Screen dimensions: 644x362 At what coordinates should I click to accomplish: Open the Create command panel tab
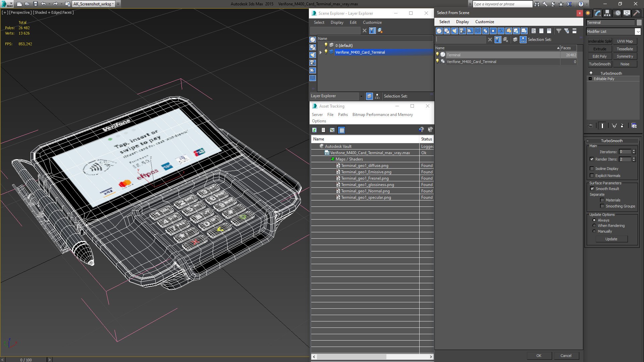pyautogui.click(x=588, y=13)
